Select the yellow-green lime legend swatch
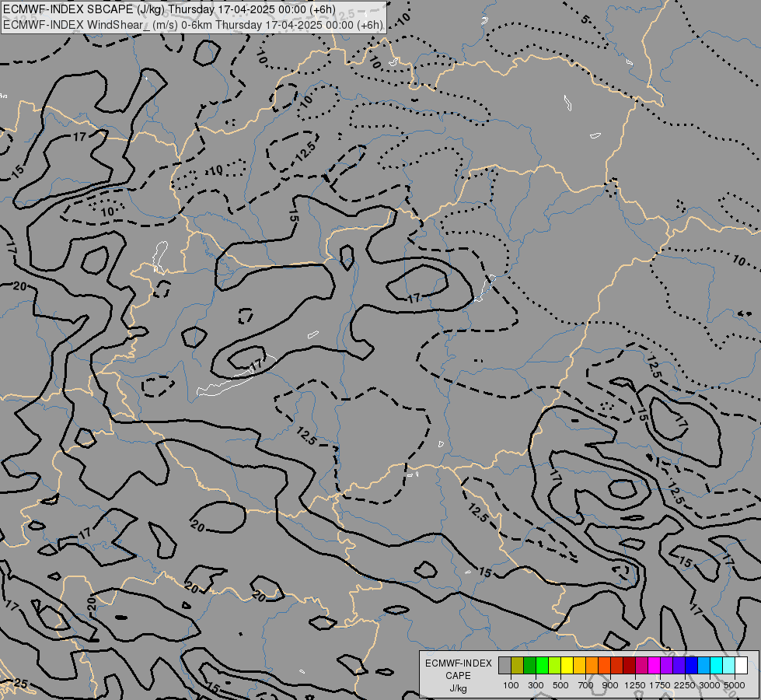Image resolution: width=761 pixels, height=700 pixels. click(x=554, y=665)
